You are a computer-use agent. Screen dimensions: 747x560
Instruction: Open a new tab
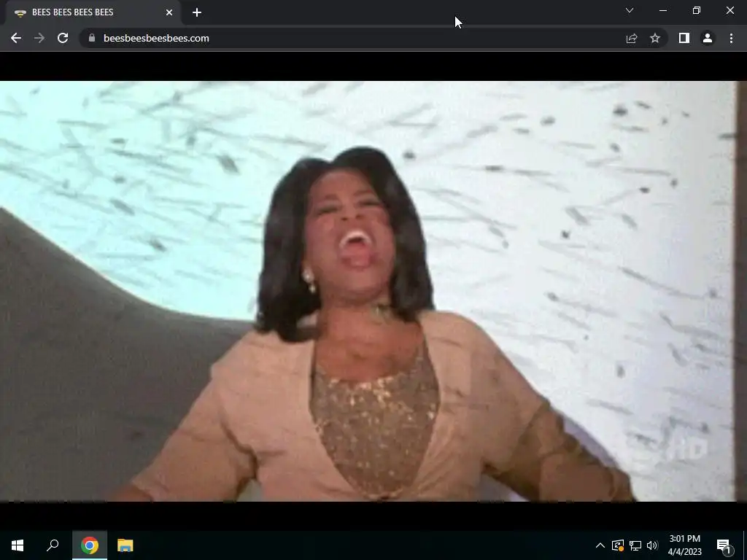pyautogui.click(x=197, y=12)
